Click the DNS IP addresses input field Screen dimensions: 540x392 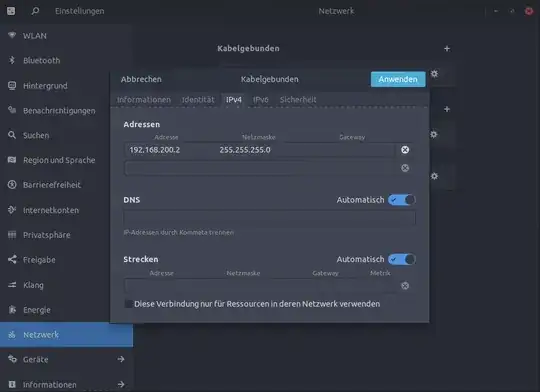coord(269,218)
